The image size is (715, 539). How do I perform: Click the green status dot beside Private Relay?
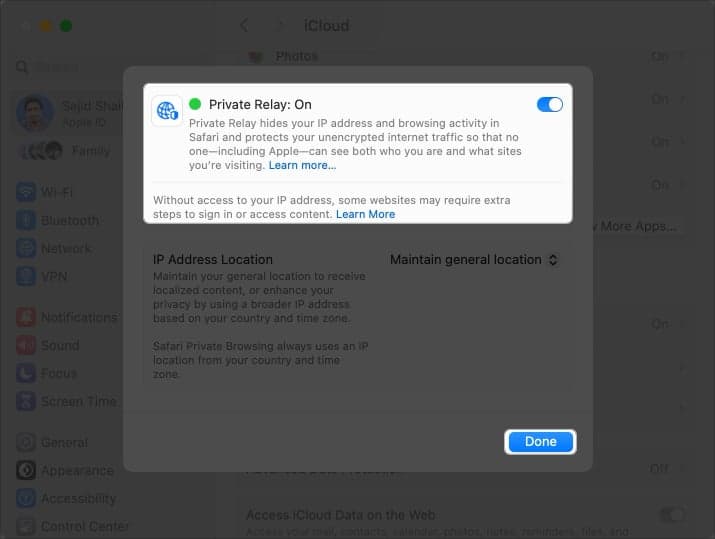pos(195,104)
